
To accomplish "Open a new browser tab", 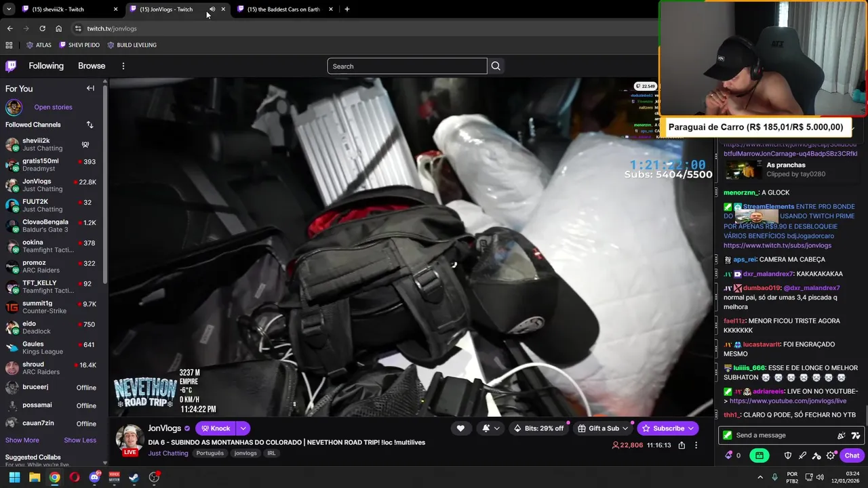I will (347, 9).
